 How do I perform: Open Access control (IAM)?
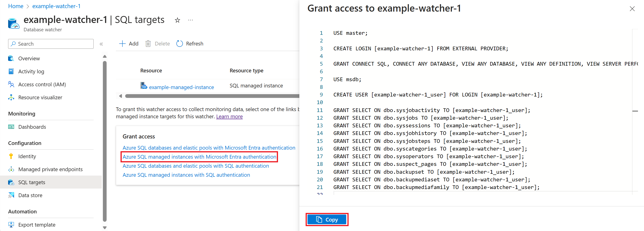(x=42, y=84)
